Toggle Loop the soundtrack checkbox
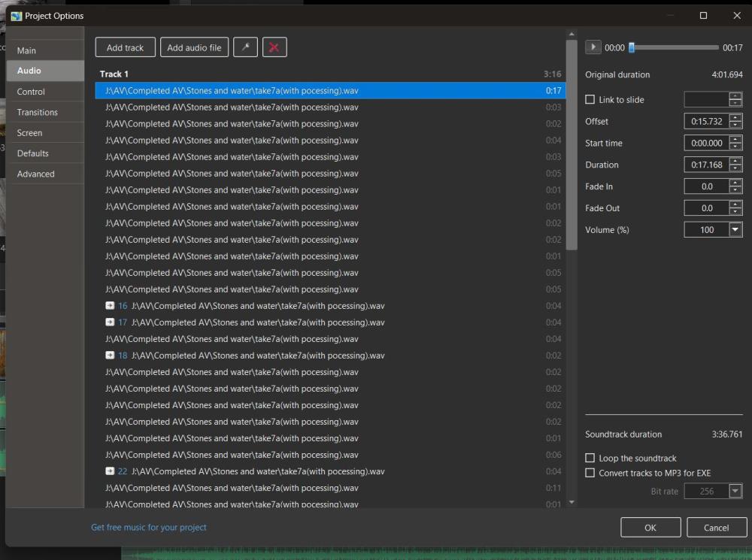Screen dimensions: 752x560 (590, 458)
